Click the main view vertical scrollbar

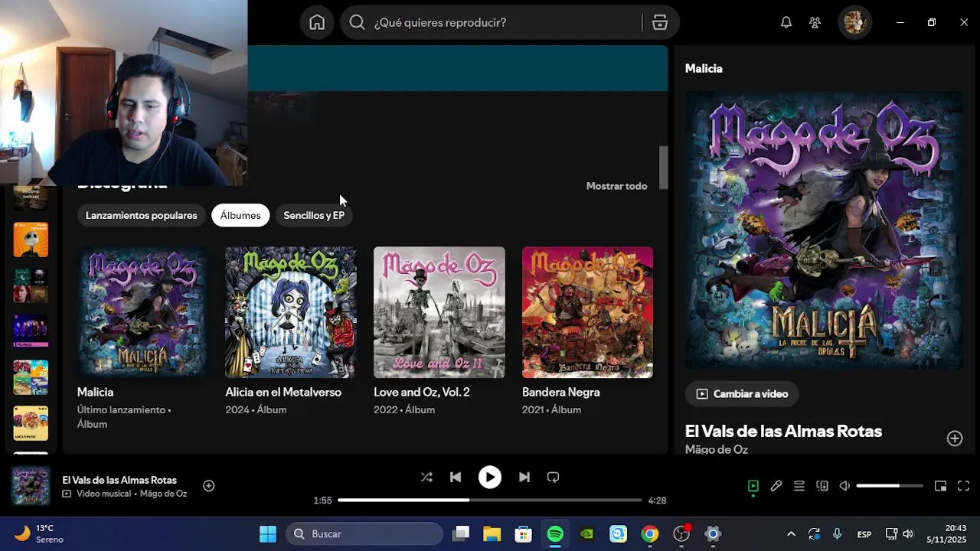pyautogui.click(x=664, y=168)
